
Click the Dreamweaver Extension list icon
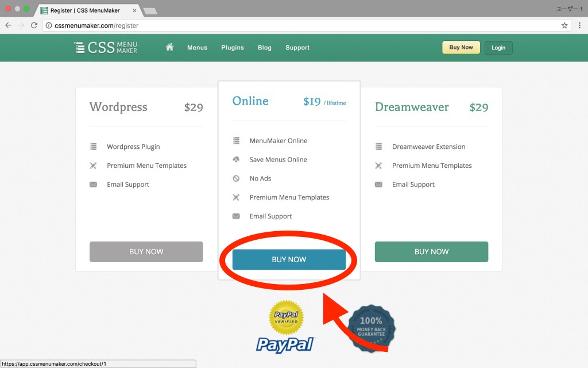[x=379, y=147]
